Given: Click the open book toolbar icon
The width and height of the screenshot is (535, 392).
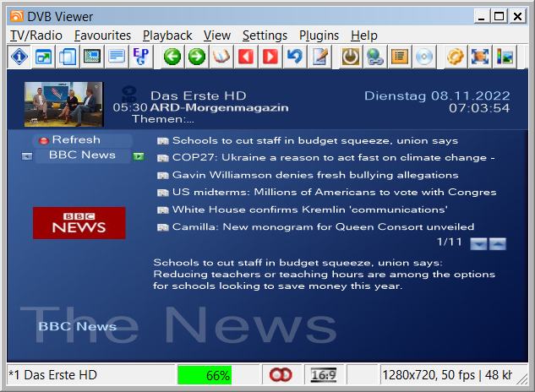Looking at the screenshot, I should pos(221,57).
